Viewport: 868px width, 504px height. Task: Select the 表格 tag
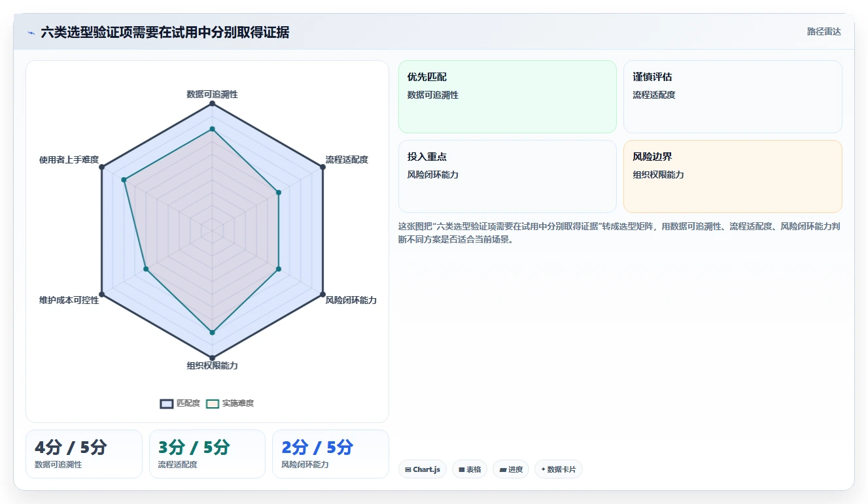pos(470,469)
